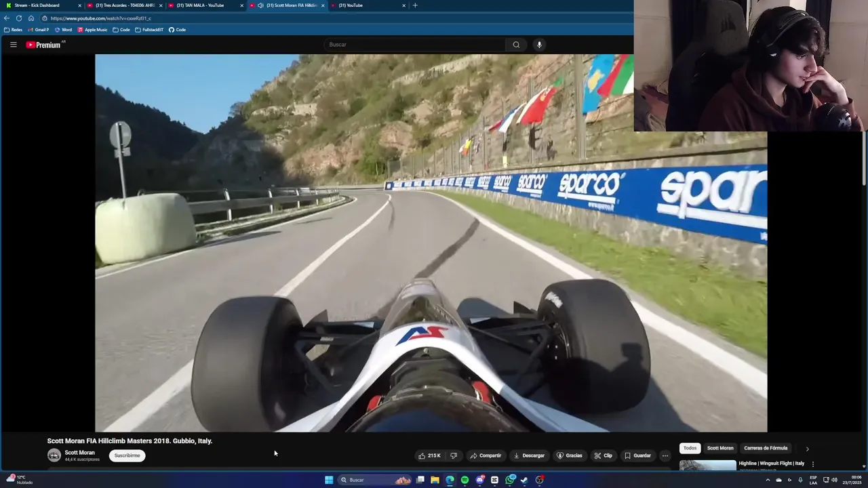Subscribe with the Suscribirme button
The width and height of the screenshot is (868, 488).
coord(127,455)
